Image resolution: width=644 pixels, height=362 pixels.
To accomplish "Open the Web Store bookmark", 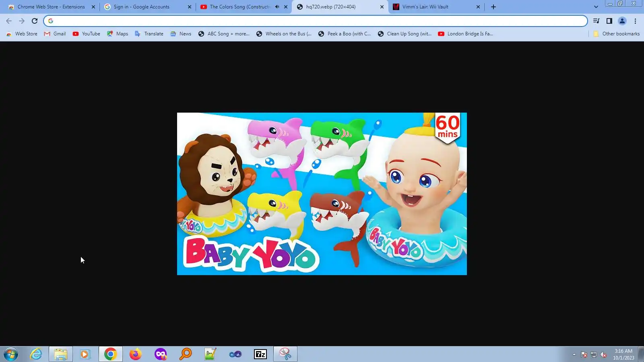I will (x=22, y=34).
